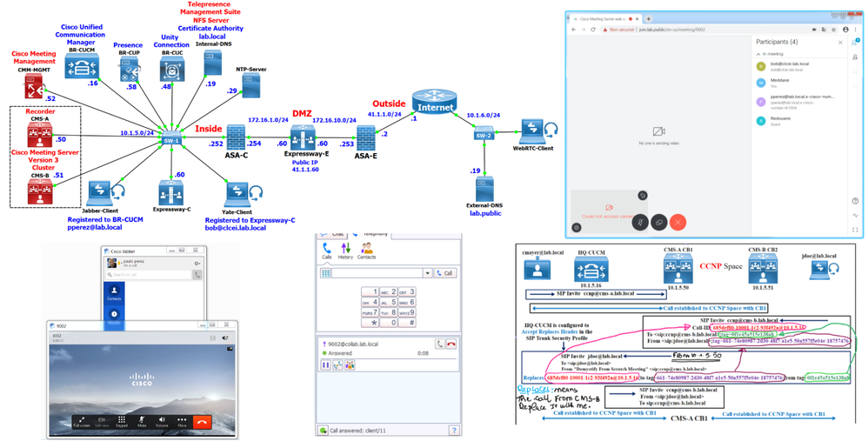Click Internet router in topology diagram
Viewport: 868px width, 441px height.
(435, 103)
